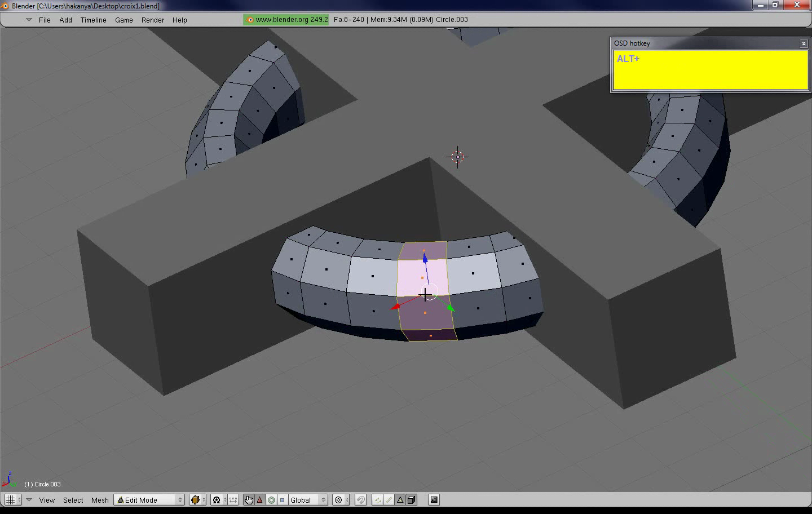The height and width of the screenshot is (514, 812).
Task: Toggle move object centers only
Action: (x=233, y=500)
